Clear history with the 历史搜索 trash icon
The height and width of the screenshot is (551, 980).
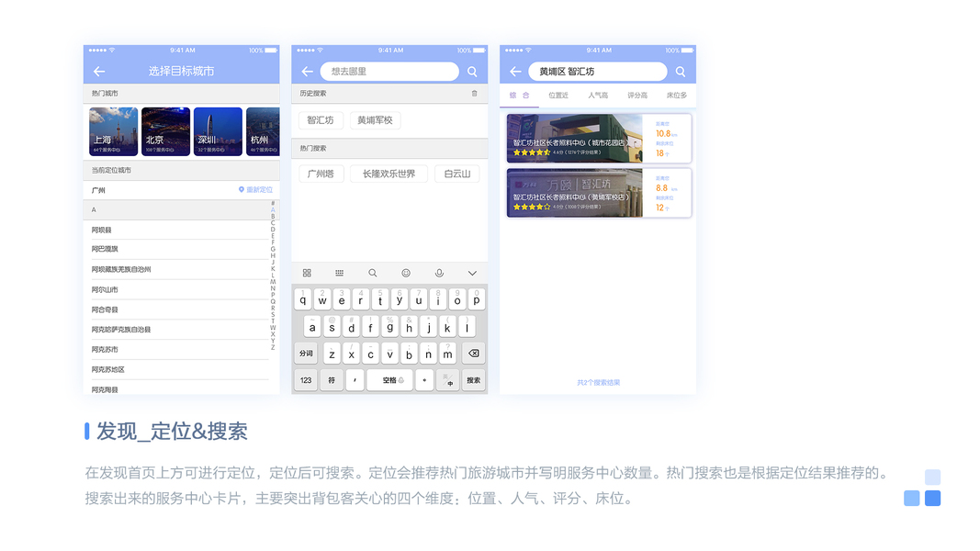474,93
